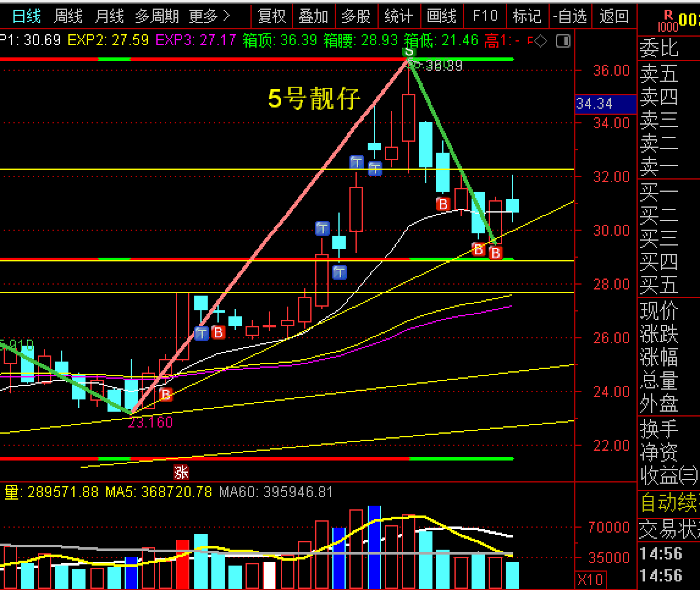Switch to 月线 monthly chart tab
The height and width of the screenshot is (590, 700).
pyautogui.click(x=109, y=16)
